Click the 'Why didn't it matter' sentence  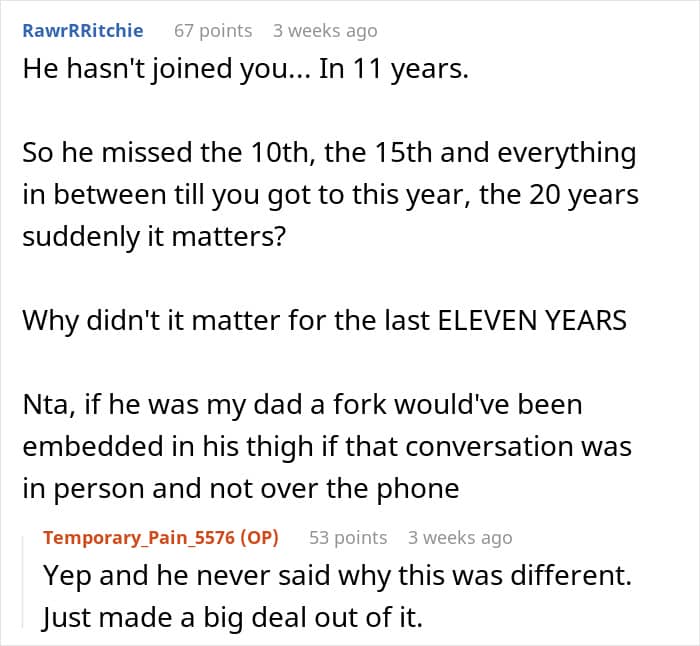pos(324,321)
